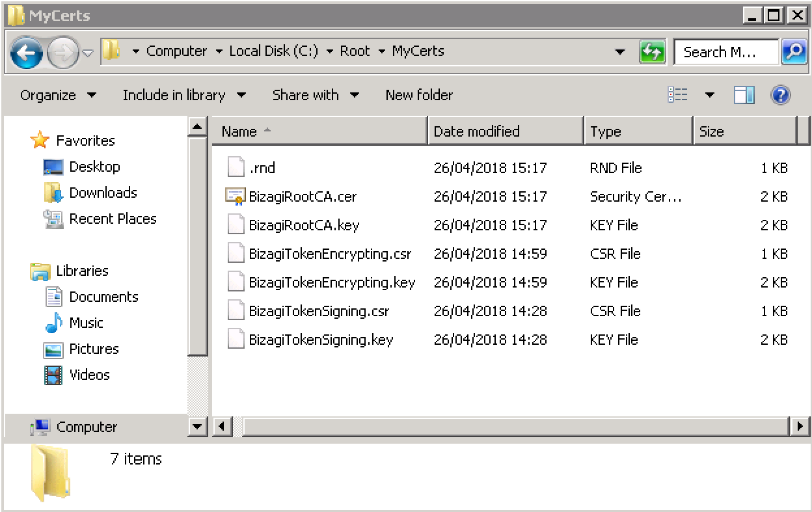Click the .rnd file name

(262, 168)
